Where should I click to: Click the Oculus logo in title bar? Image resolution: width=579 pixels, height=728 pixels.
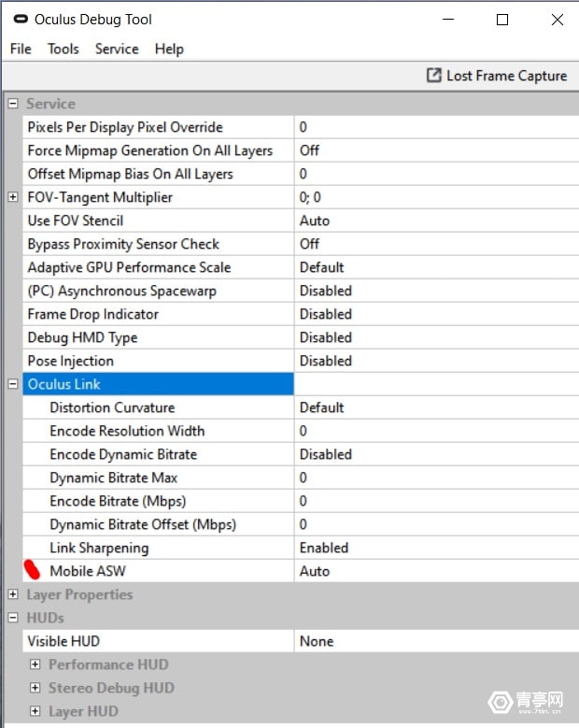21,19
